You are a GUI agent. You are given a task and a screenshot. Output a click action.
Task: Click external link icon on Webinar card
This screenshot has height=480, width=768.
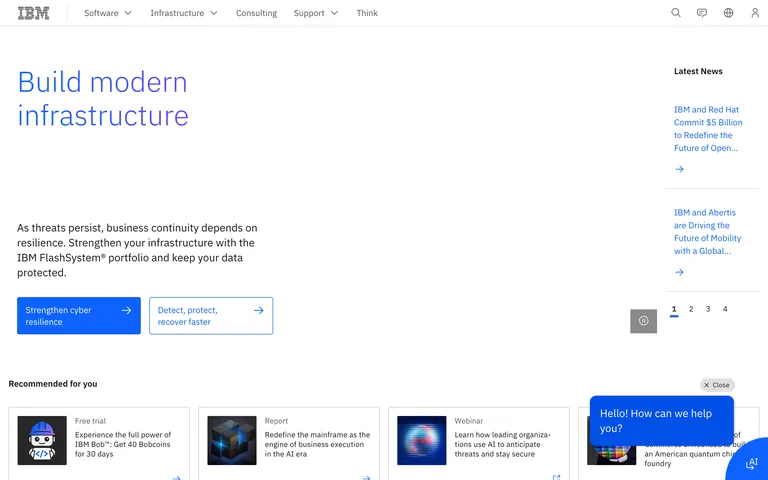point(556,477)
